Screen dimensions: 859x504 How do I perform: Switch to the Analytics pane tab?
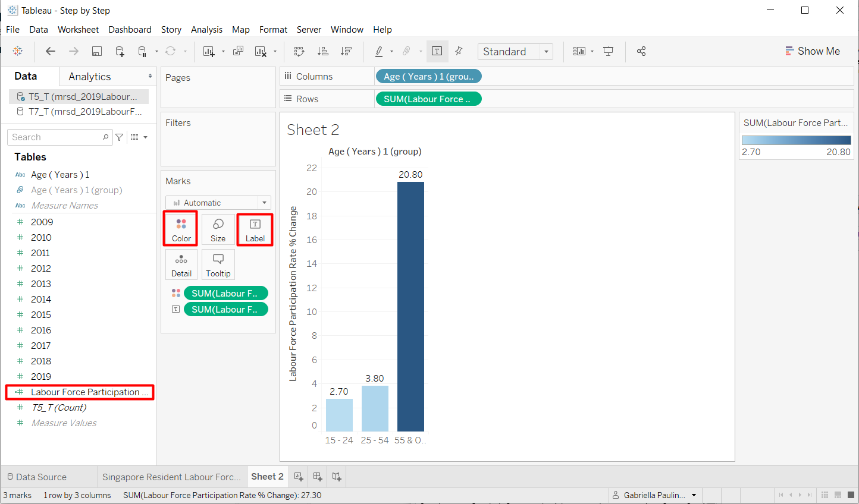pyautogui.click(x=90, y=77)
